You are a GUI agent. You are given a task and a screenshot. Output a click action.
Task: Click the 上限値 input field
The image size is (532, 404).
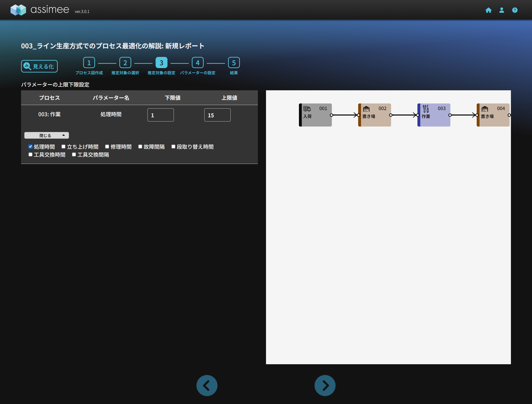click(x=217, y=115)
